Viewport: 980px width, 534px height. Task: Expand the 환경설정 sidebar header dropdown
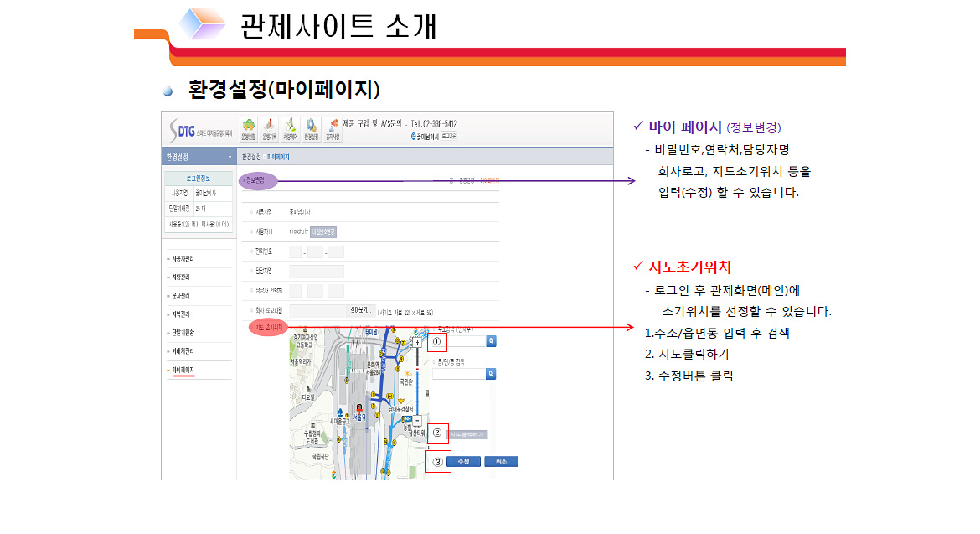230,158
